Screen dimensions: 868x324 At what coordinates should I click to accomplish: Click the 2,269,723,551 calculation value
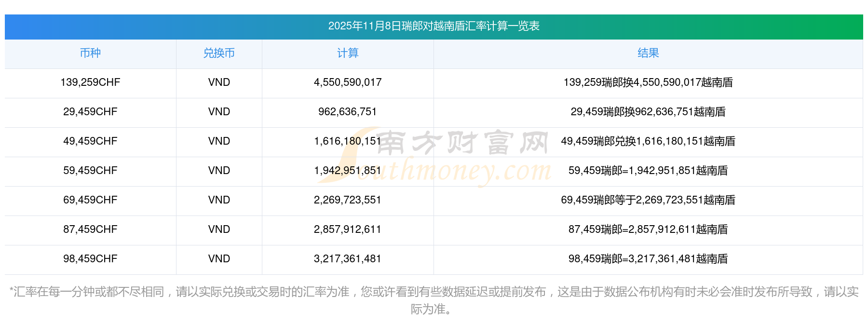tap(348, 200)
